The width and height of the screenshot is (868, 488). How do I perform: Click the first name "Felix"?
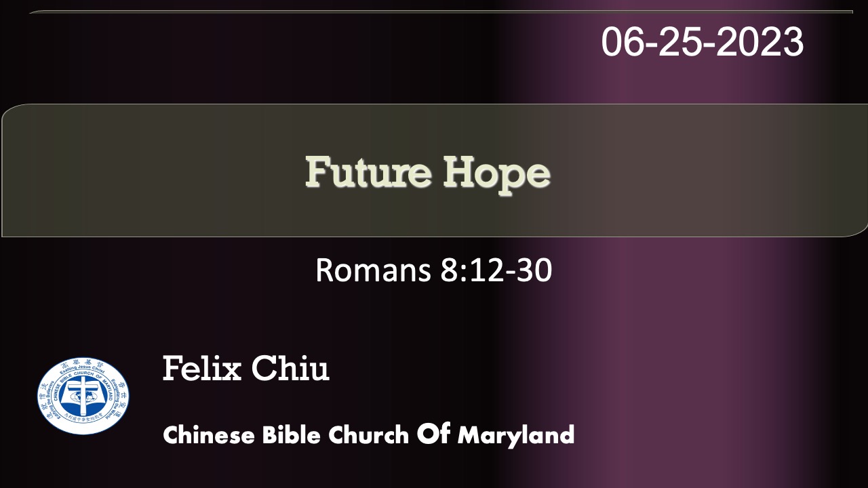tap(201, 369)
